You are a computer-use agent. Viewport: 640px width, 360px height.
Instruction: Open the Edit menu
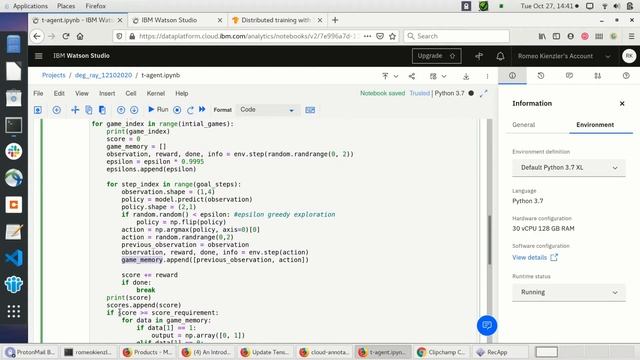click(x=59, y=93)
